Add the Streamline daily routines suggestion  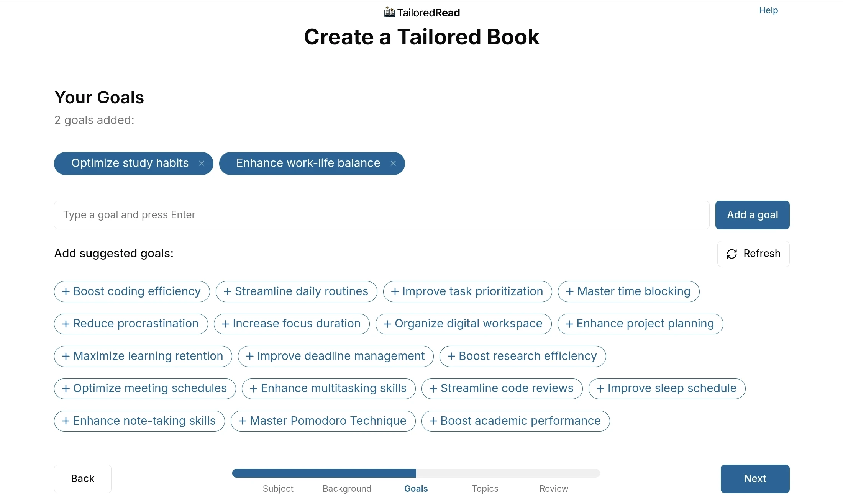pos(296,292)
